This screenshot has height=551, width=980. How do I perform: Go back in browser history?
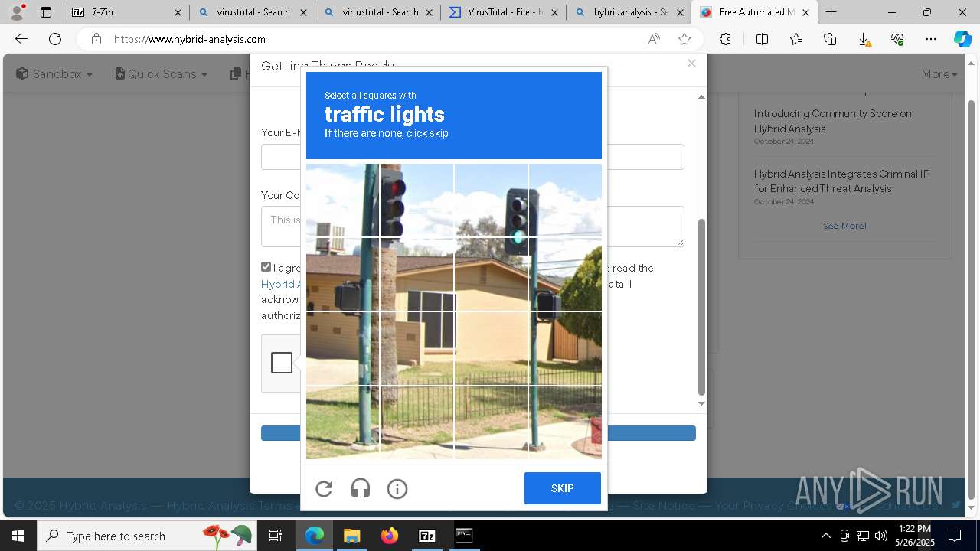[x=21, y=39]
